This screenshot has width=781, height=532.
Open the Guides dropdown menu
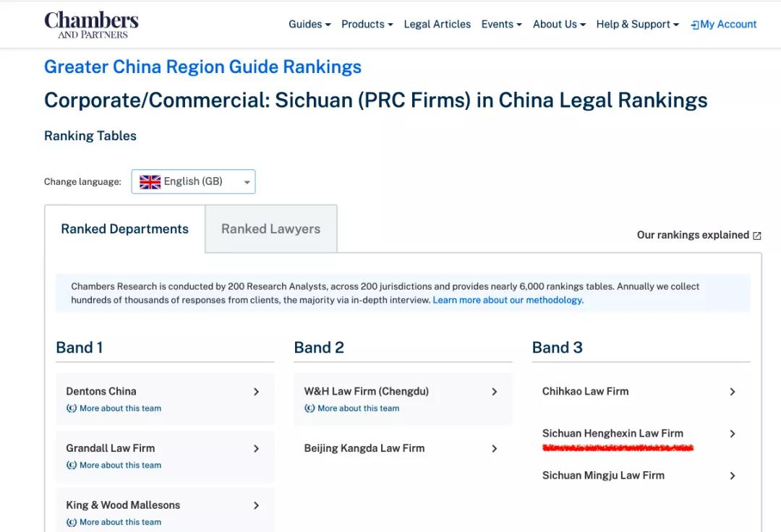click(x=309, y=25)
